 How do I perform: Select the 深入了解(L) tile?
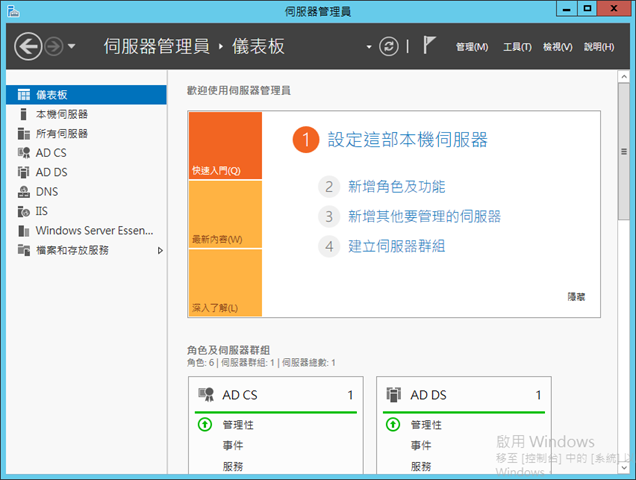tap(226, 283)
